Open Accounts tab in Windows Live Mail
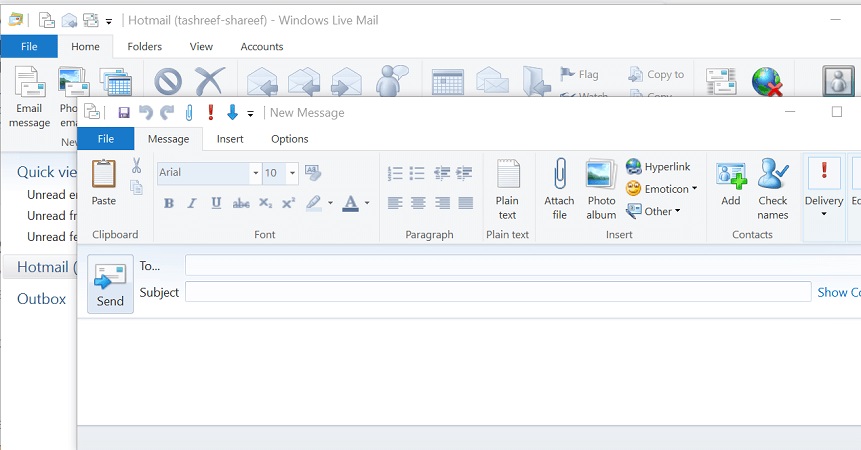 (x=261, y=47)
